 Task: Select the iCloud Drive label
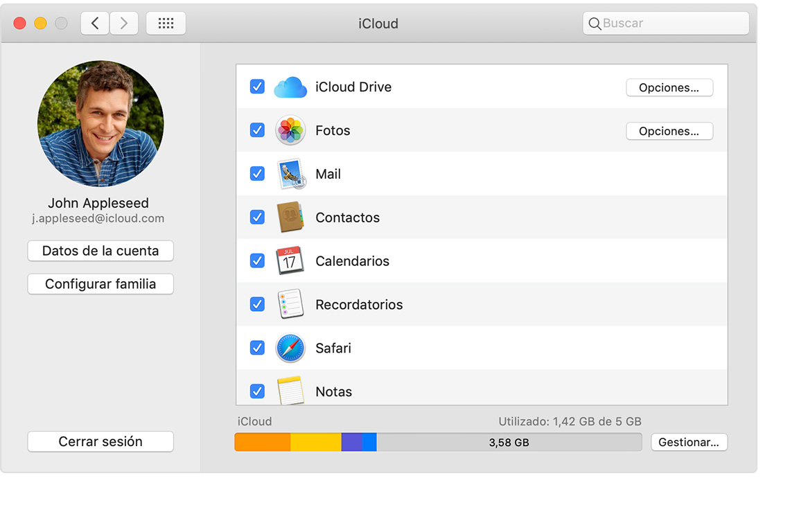353,87
